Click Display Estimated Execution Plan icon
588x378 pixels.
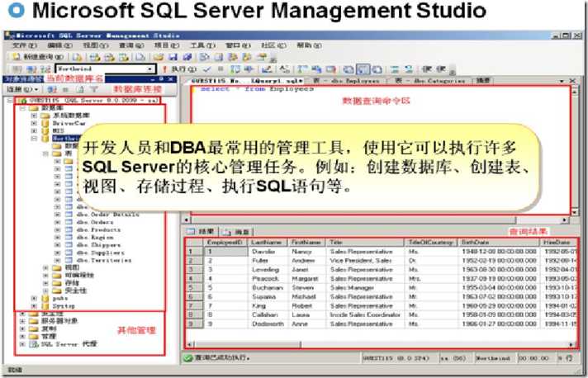(235, 69)
